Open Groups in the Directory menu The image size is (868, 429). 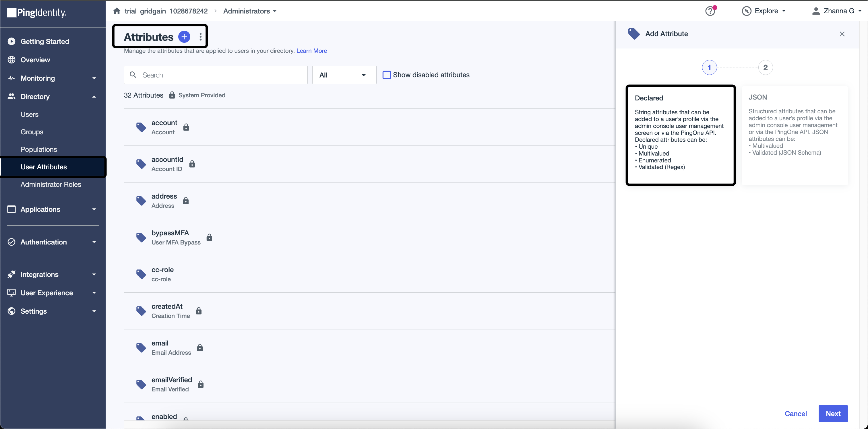[32, 132]
